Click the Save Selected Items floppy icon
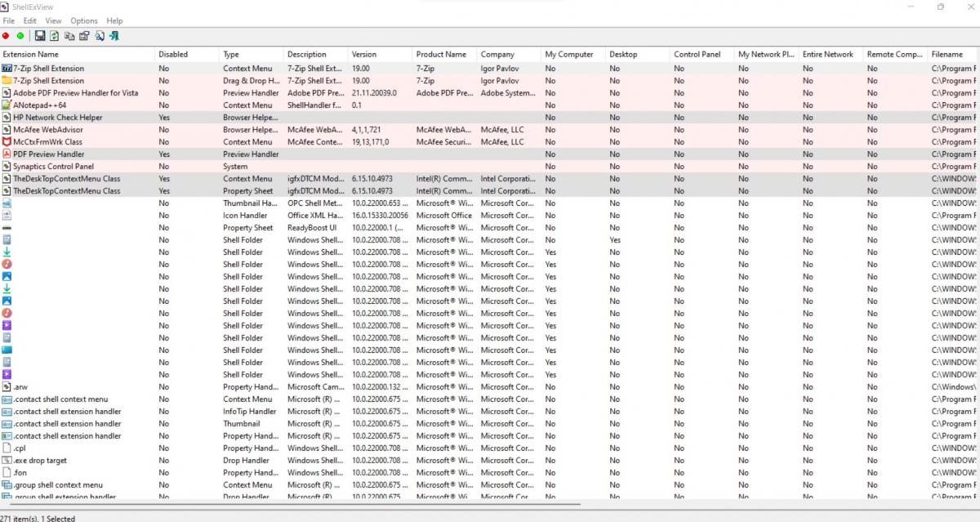 tap(40, 36)
